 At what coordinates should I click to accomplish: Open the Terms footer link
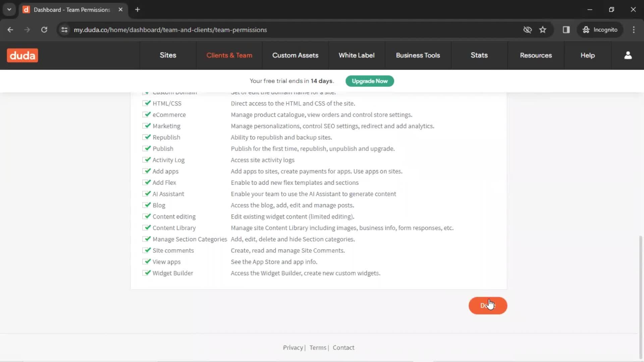pos(318,348)
